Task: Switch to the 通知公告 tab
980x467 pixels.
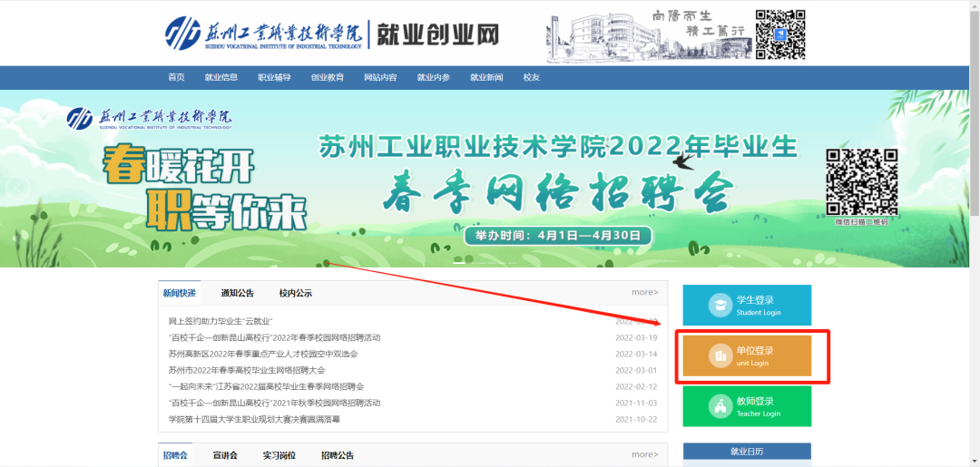Action: (x=238, y=293)
